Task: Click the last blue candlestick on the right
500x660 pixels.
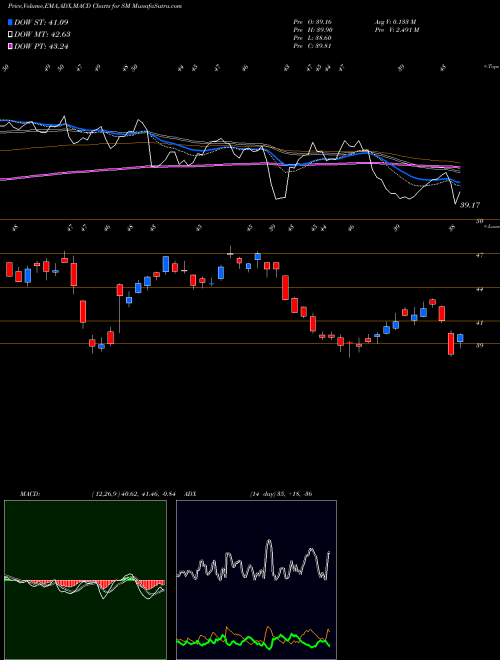Action: (460, 338)
